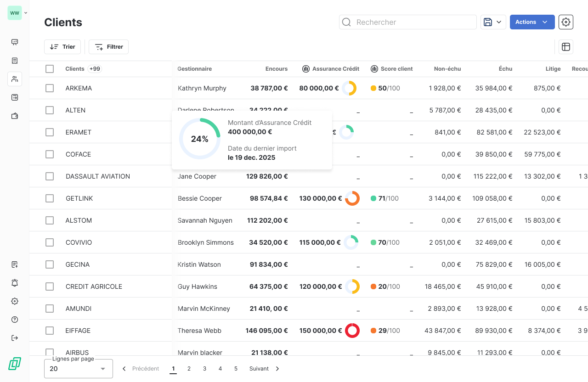Select the Clients people icon in sidebar
Viewport: 588px width, 382px height.
point(15,79)
